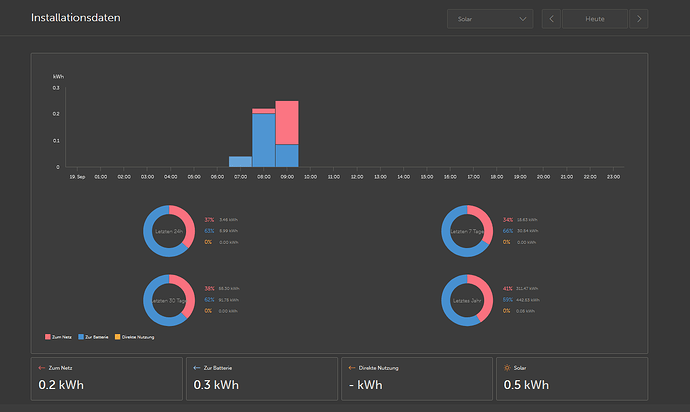The width and height of the screenshot is (690, 412).
Task: Click the 23:00 label on the time axis
Action: tap(613, 177)
